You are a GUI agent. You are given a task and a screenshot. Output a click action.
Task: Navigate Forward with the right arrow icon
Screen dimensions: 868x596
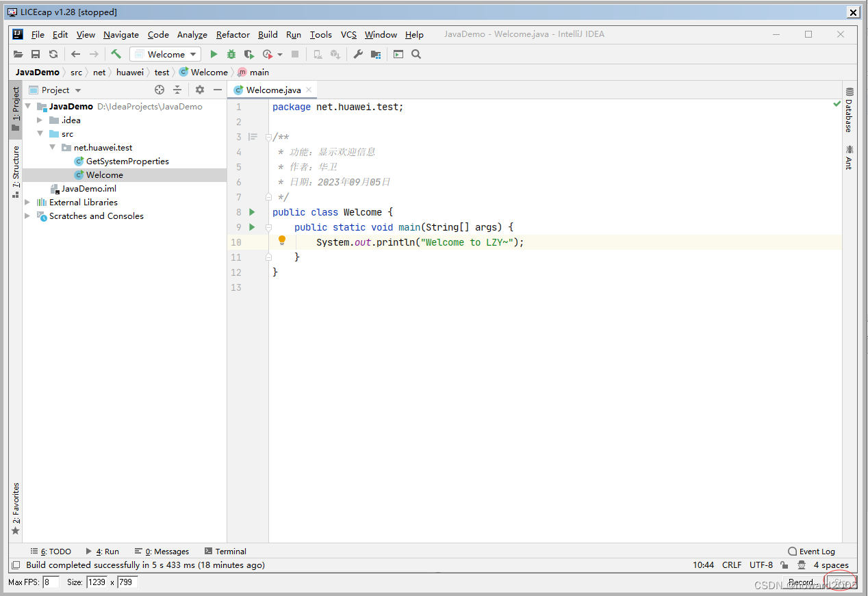click(x=94, y=54)
